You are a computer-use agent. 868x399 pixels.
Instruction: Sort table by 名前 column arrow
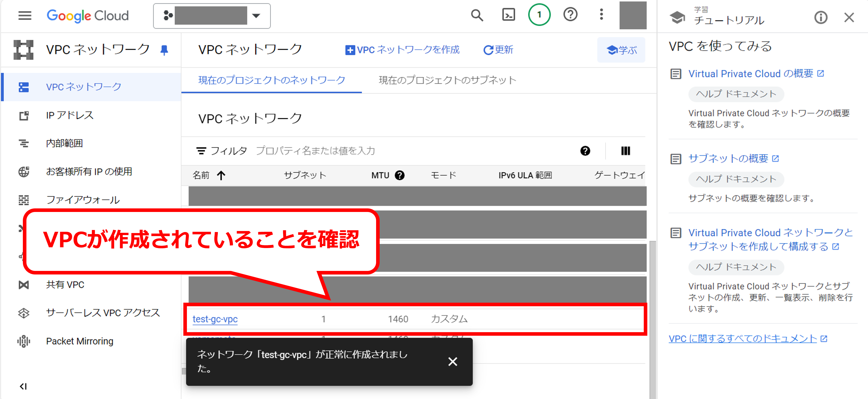click(x=221, y=175)
